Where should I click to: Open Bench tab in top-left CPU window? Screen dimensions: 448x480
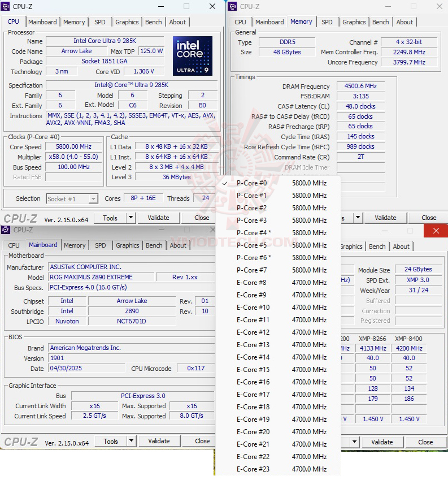point(154,22)
